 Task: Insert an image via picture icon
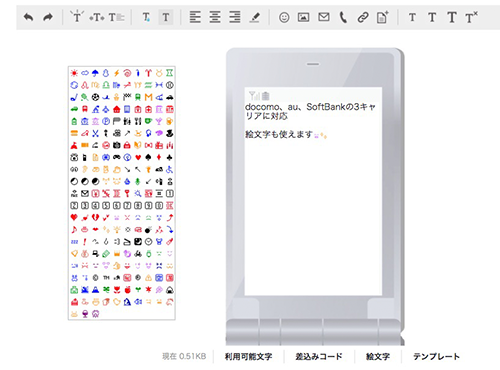303,17
